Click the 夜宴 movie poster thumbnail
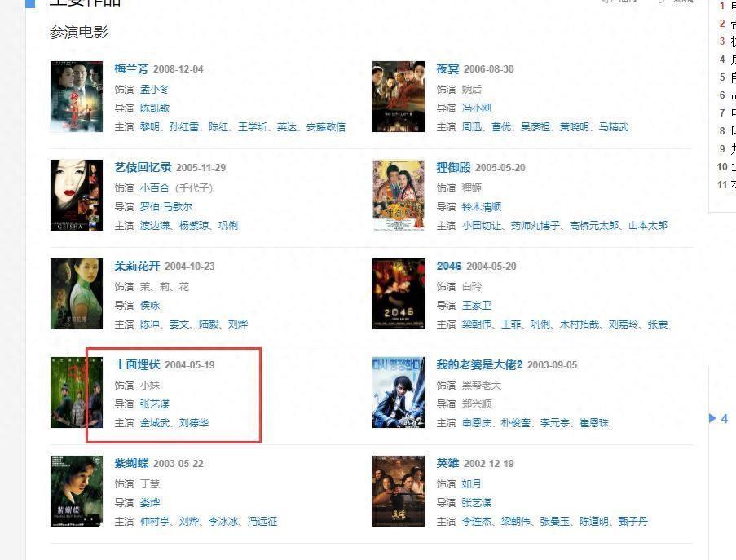This screenshot has width=736, height=560. point(399,96)
